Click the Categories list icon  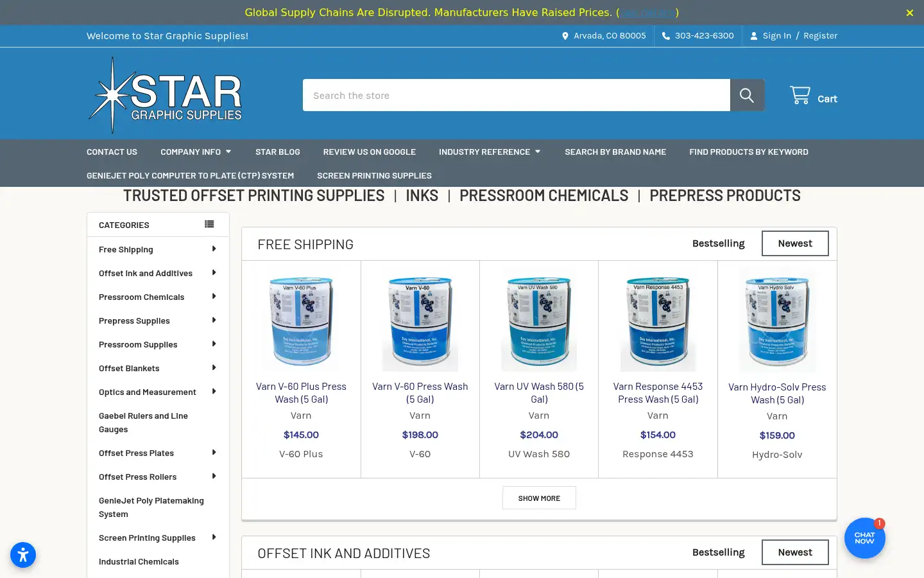pos(209,224)
